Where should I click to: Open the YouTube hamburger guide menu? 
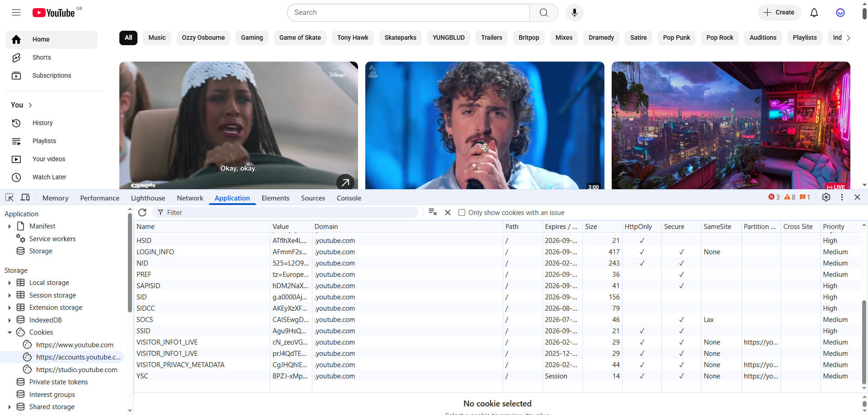tap(16, 13)
